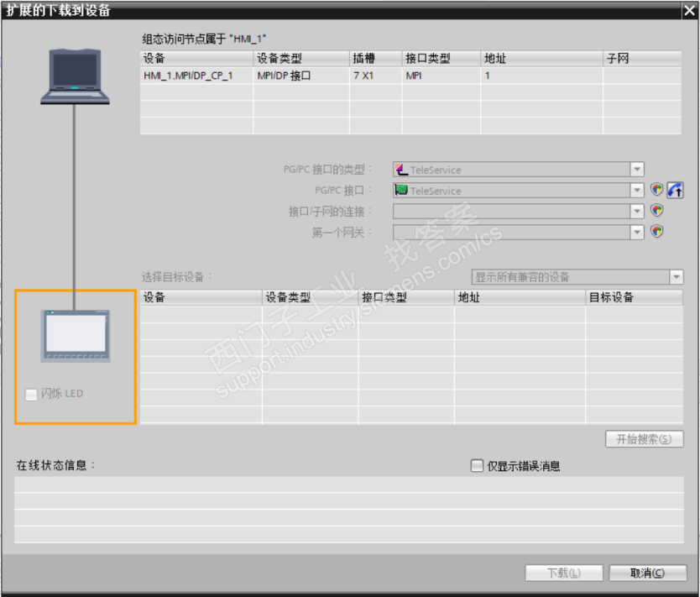
Task: Click the 目标设备 column header
Action: tap(635, 297)
